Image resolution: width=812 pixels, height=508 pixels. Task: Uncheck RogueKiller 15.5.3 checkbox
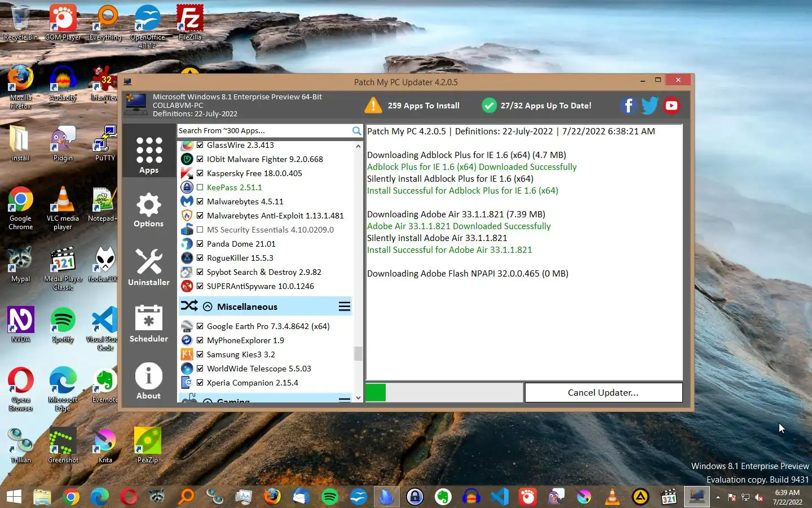[200, 258]
